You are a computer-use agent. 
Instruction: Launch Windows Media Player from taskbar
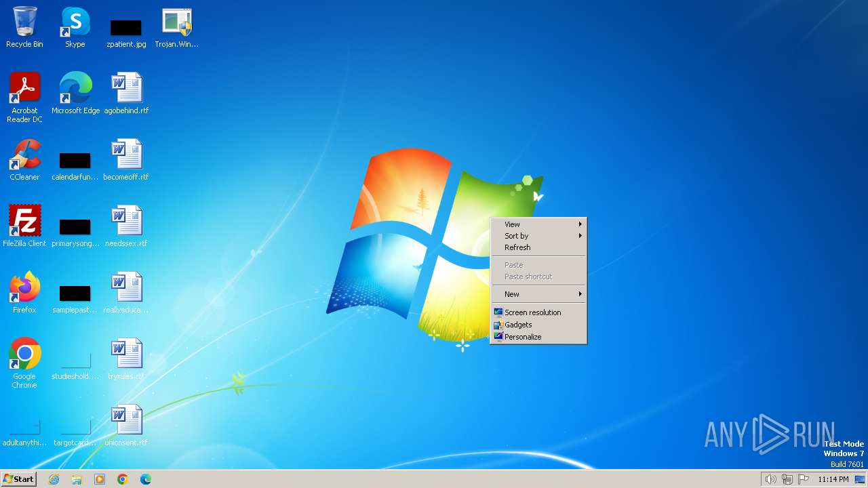click(x=100, y=479)
